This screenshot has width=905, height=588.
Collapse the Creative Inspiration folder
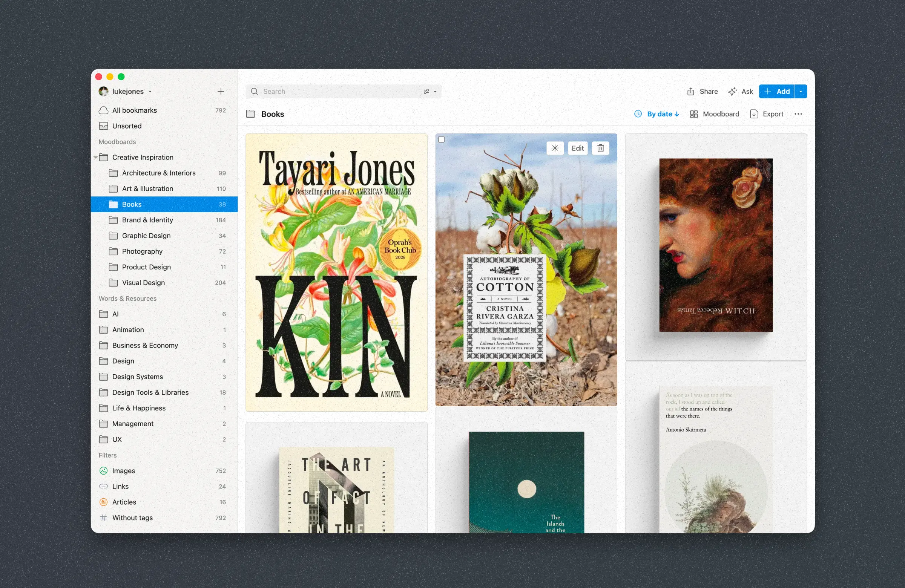click(x=95, y=157)
